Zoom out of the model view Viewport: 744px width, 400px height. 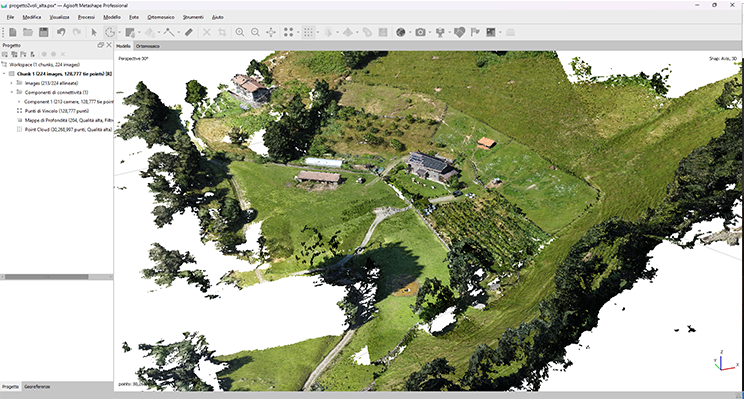tap(255, 32)
